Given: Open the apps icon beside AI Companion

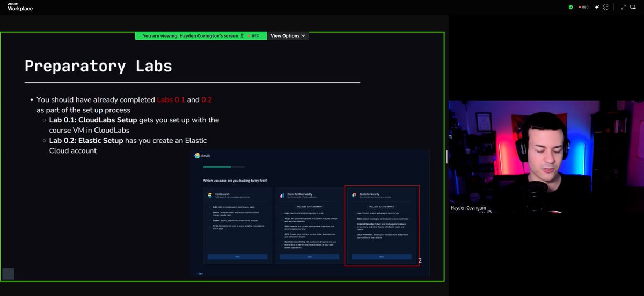Looking at the screenshot, I should [x=606, y=7].
